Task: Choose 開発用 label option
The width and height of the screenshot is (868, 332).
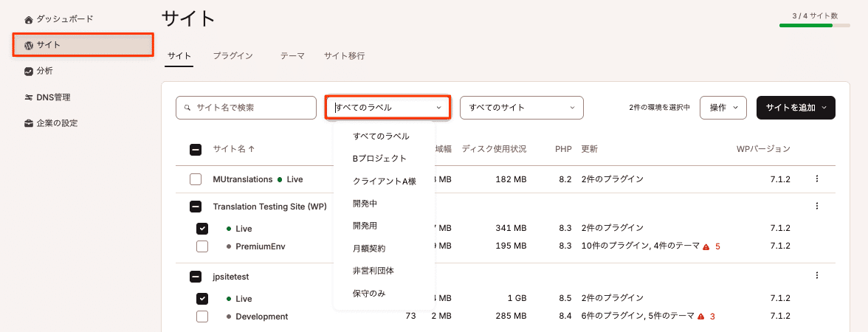Action: coord(365,226)
